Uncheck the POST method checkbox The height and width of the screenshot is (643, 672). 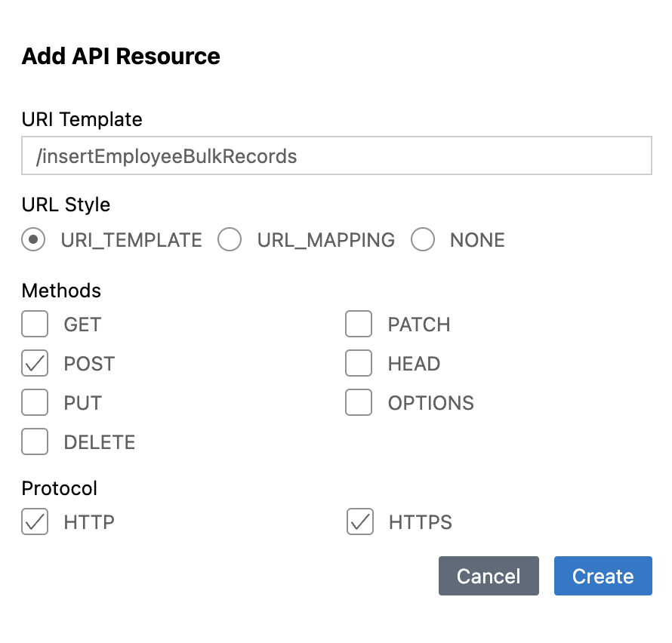35,364
